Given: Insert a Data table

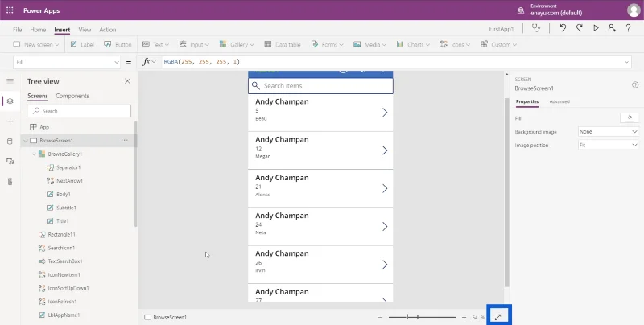Looking at the screenshot, I should (283, 44).
